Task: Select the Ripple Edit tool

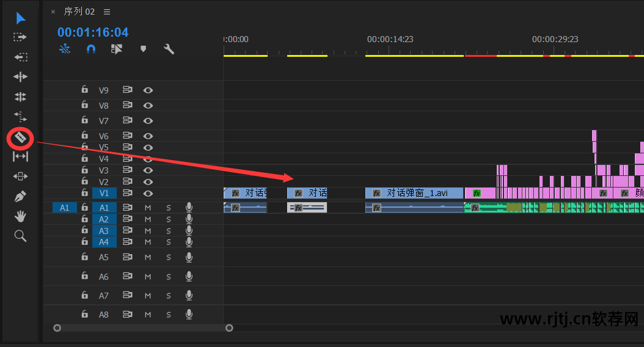Action: point(20,77)
